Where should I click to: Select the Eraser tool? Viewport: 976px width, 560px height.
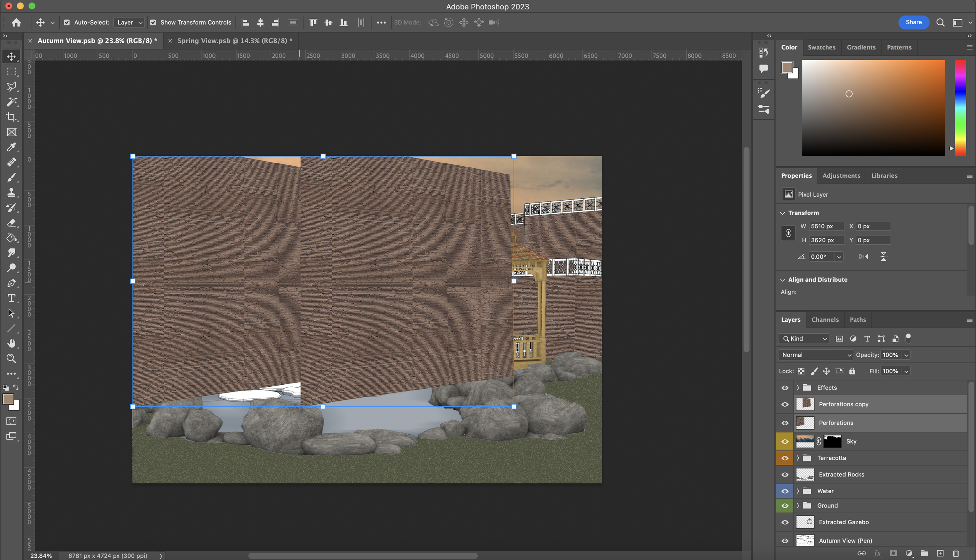(x=11, y=223)
